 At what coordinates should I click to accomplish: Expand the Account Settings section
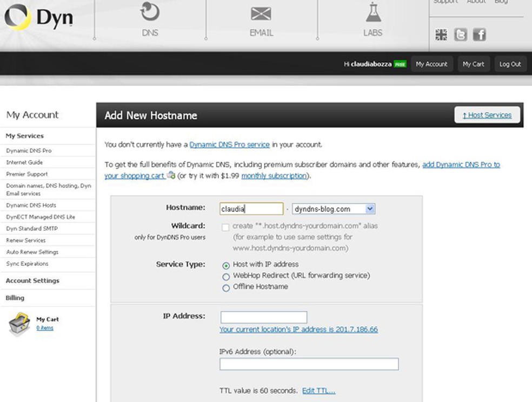pyautogui.click(x=34, y=280)
